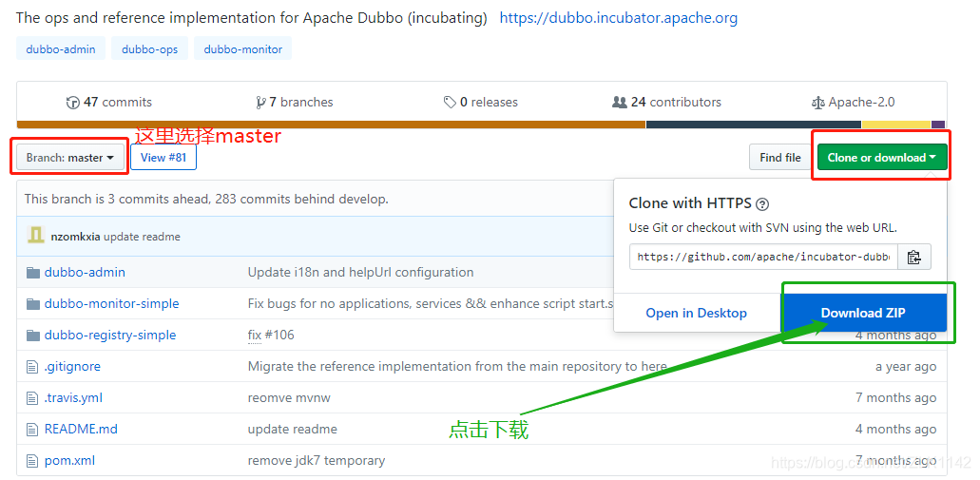Click the releases tag icon
Image resolution: width=980 pixels, height=480 pixels.
click(450, 103)
